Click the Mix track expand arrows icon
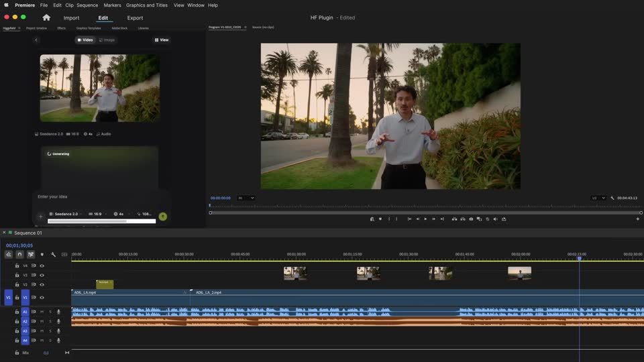 pos(67,353)
